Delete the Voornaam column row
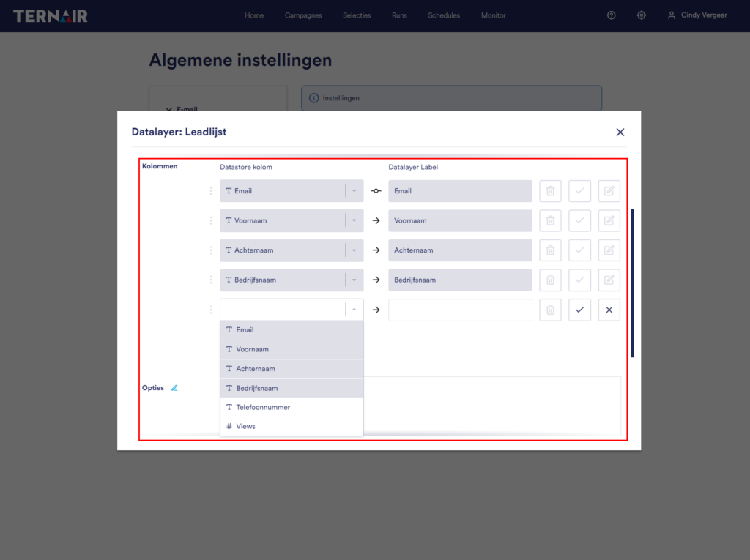The height and width of the screenshot is (560, 750). [550, 220]
